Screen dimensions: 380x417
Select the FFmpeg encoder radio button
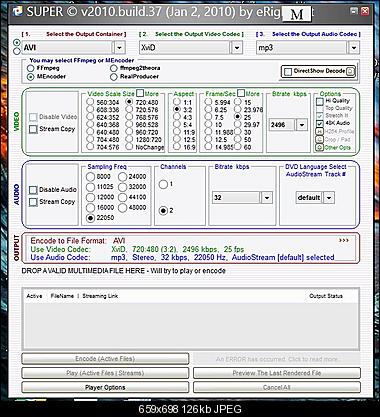31,68
